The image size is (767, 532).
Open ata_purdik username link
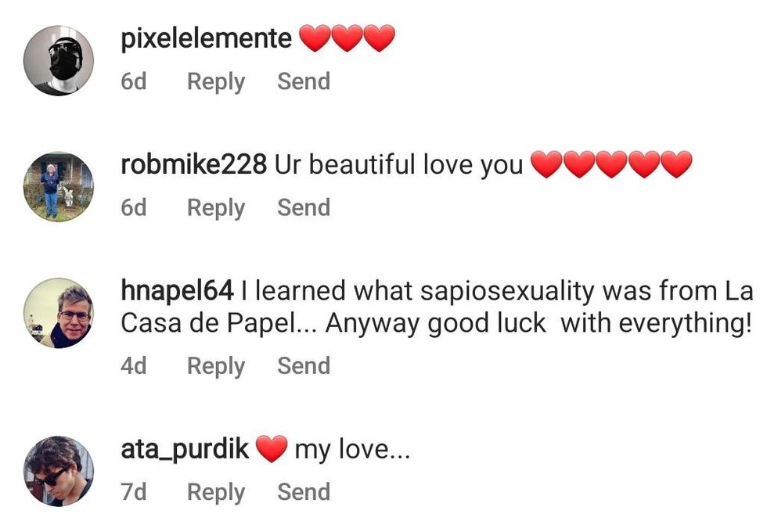[185, 449]
